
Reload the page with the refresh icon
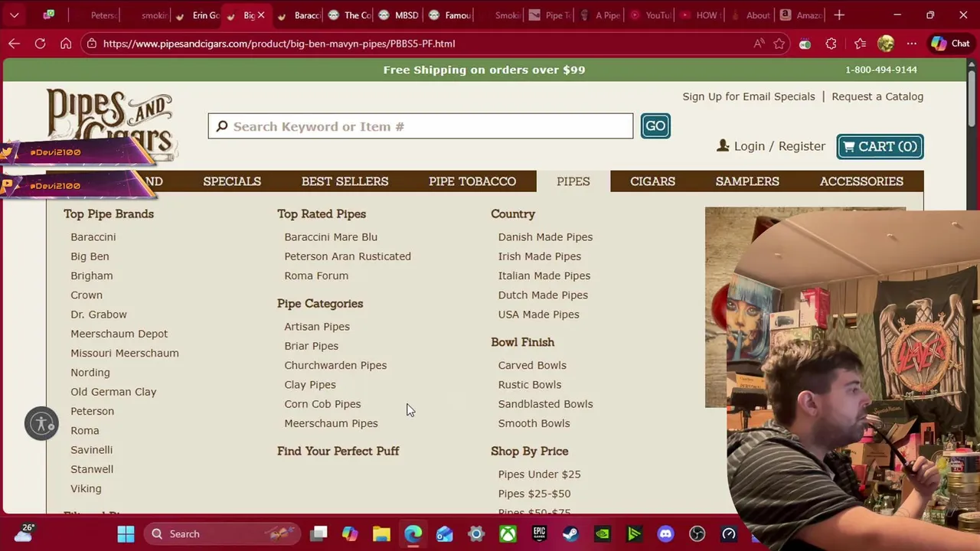(40, 44)
